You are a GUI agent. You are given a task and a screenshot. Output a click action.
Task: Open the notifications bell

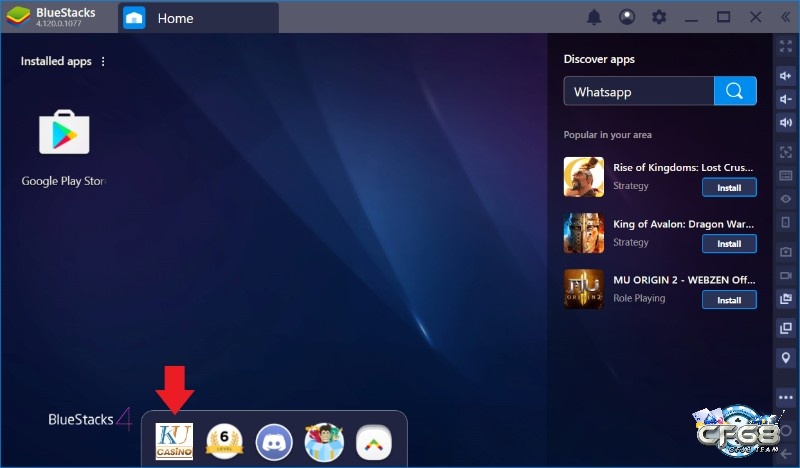(594, 17)
